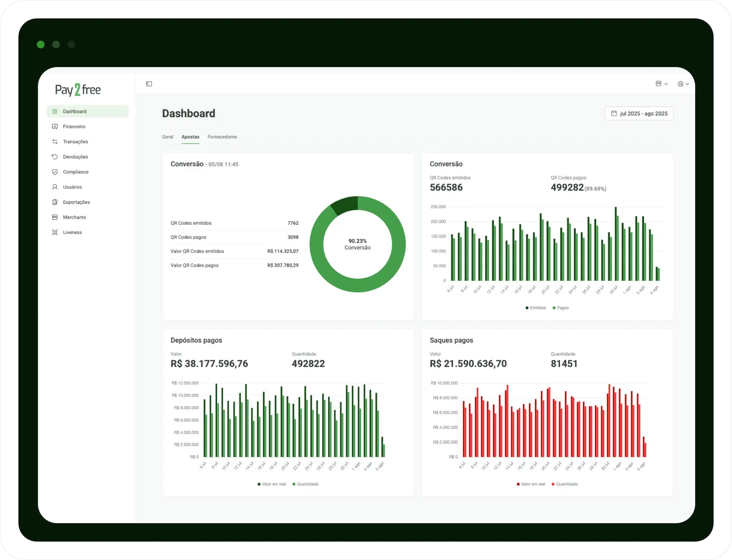Toggle the sidebar collapse icon
Screen dimensions: 732x560
149,84
